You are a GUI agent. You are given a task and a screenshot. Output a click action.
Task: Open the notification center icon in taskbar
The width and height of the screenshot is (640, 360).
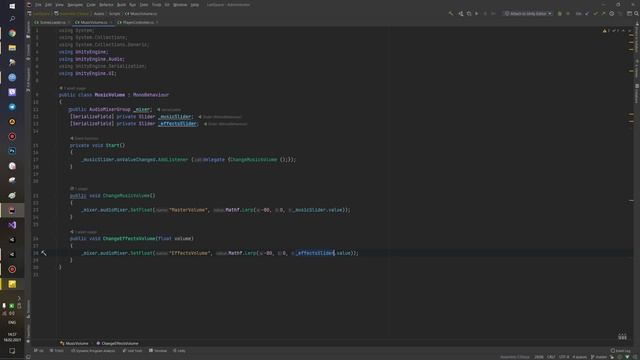(12, 351)
